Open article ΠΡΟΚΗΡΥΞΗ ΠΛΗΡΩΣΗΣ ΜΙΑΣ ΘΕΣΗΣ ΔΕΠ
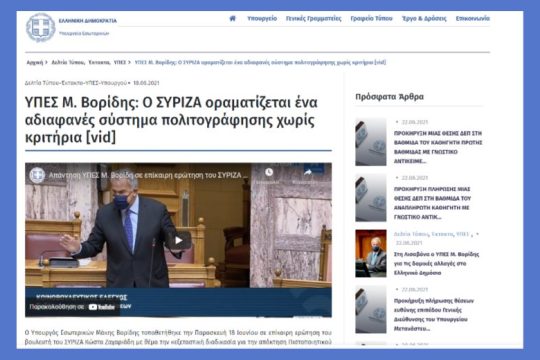This screenshot has width=540, height=360. [x=432, y=203]
